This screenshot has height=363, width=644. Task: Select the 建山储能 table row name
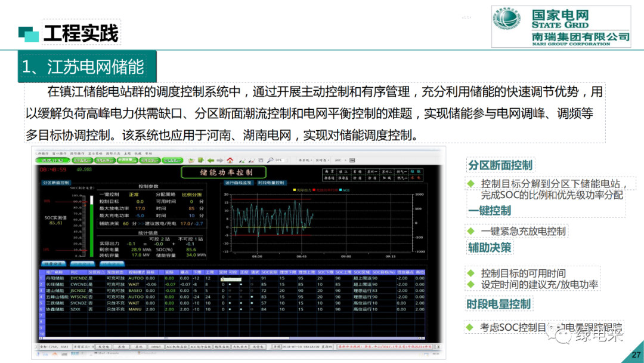coord(54,291)
